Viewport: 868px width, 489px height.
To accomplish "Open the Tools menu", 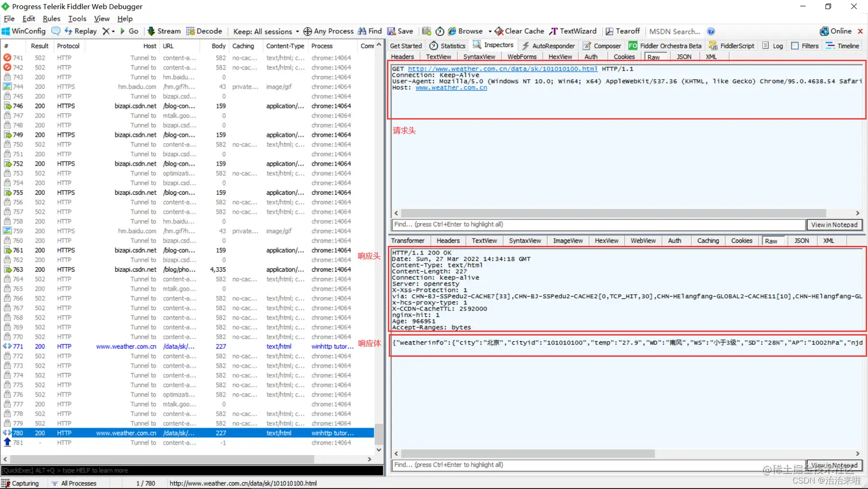I will [77, 18].
